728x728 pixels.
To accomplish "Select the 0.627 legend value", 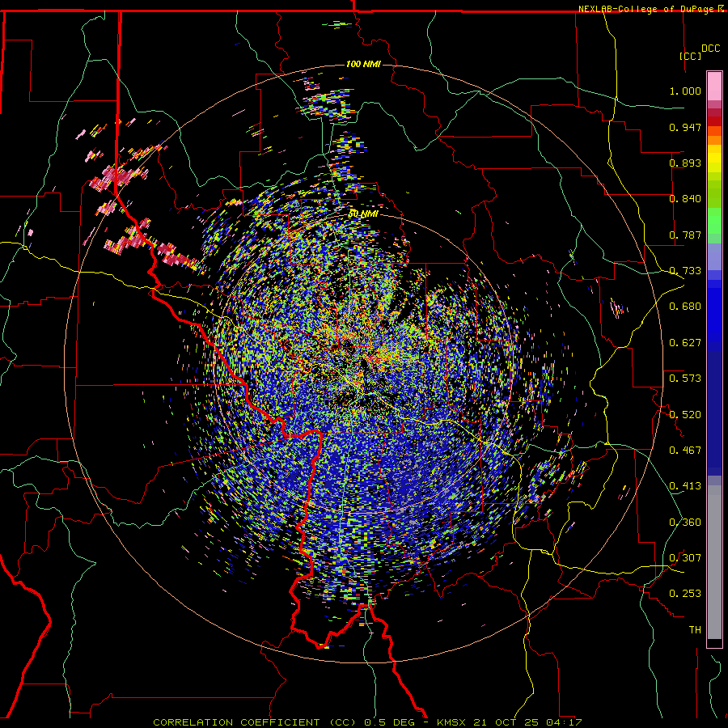I will click(685, 343).
